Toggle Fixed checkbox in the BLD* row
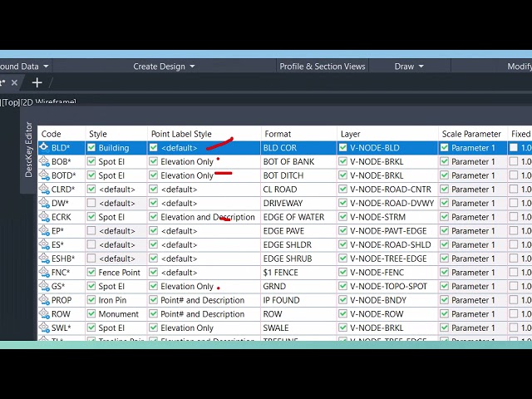The width and height of the screenshot is (532, 399). (514, 148)
